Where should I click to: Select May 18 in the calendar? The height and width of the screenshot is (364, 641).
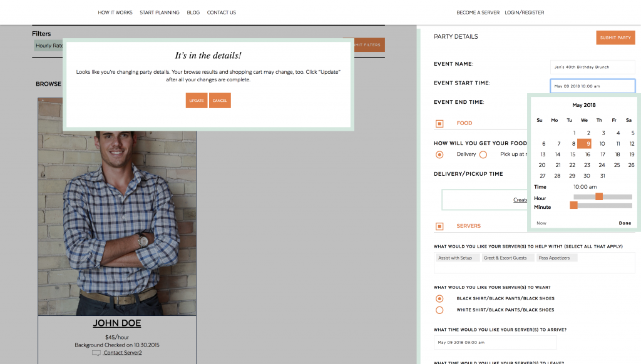[x=617, y=154]
